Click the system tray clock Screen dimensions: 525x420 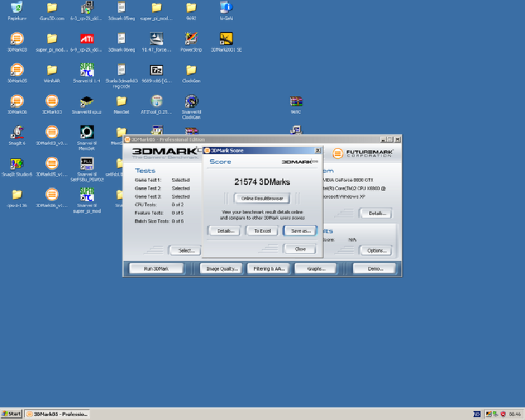pos(514,414)
